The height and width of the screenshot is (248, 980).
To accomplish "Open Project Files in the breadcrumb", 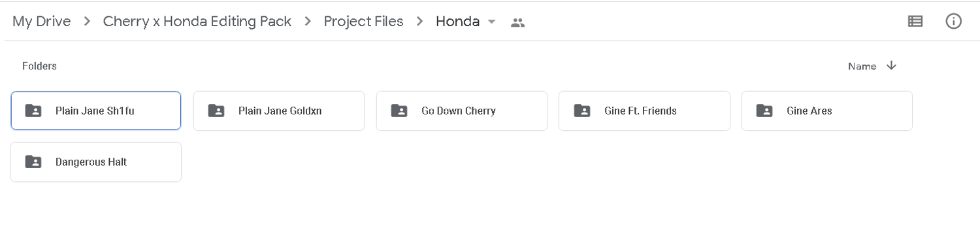I will 363,22.
